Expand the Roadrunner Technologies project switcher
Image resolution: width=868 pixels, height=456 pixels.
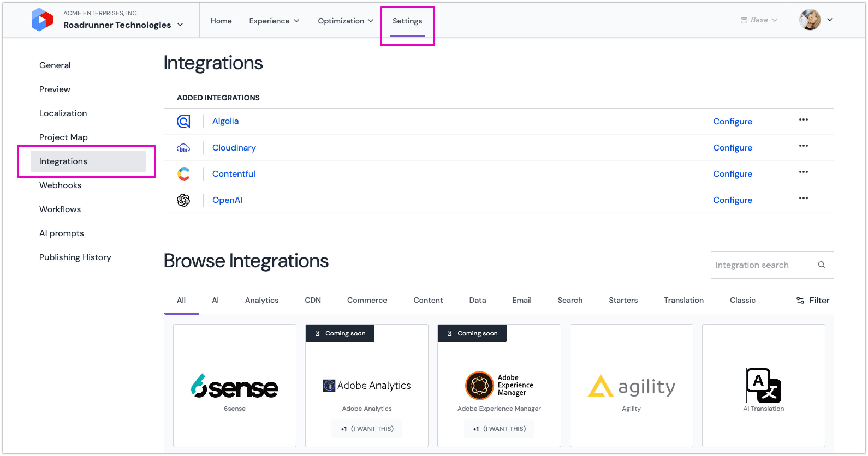tap(180, 25)
